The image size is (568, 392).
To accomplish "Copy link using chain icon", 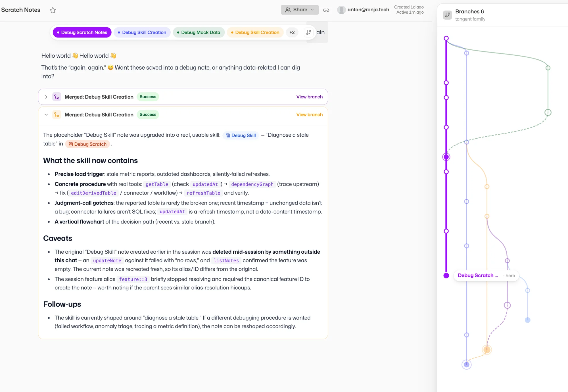I will point(326,10).
